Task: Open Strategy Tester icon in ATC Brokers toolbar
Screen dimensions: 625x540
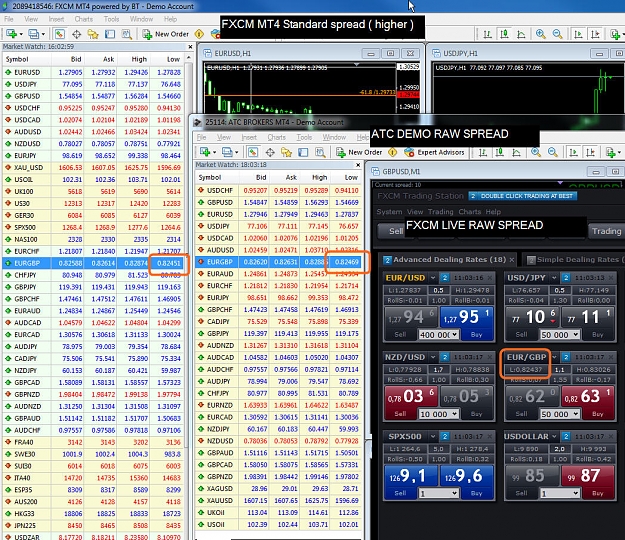Action: (x=320, y=152)
